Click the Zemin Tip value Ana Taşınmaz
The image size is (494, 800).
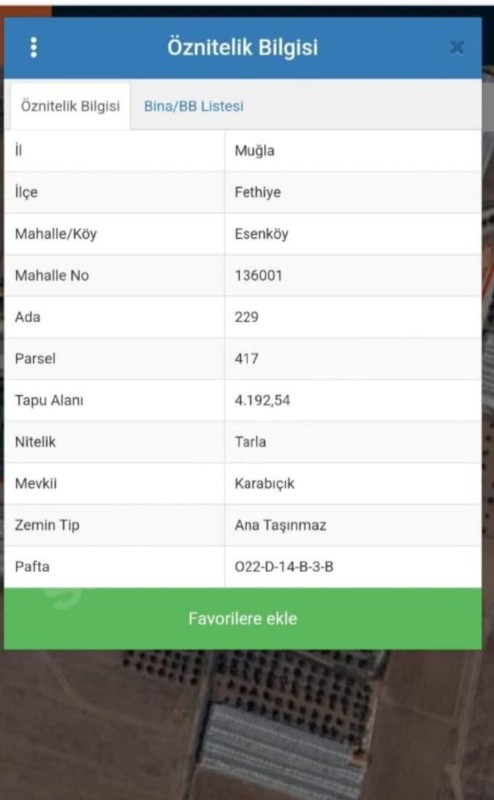tap(280, 525)
